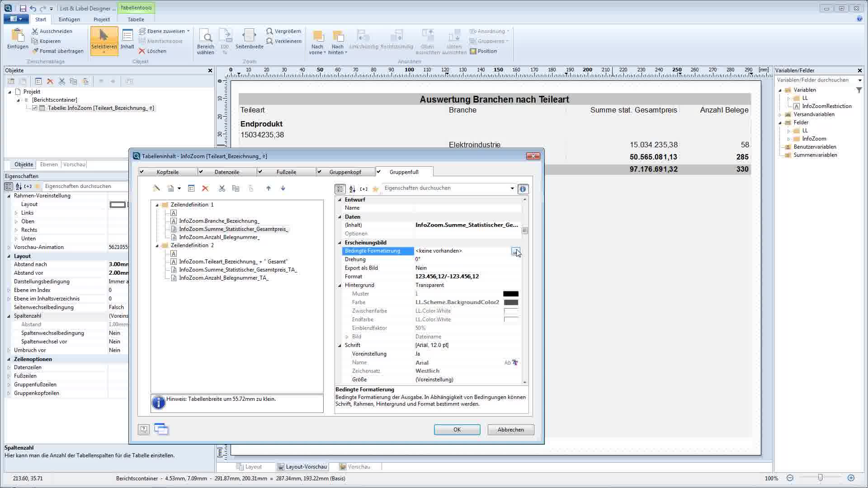
Task: Click the Position icon in Anordnen group
Action: [x=473, y=51]
